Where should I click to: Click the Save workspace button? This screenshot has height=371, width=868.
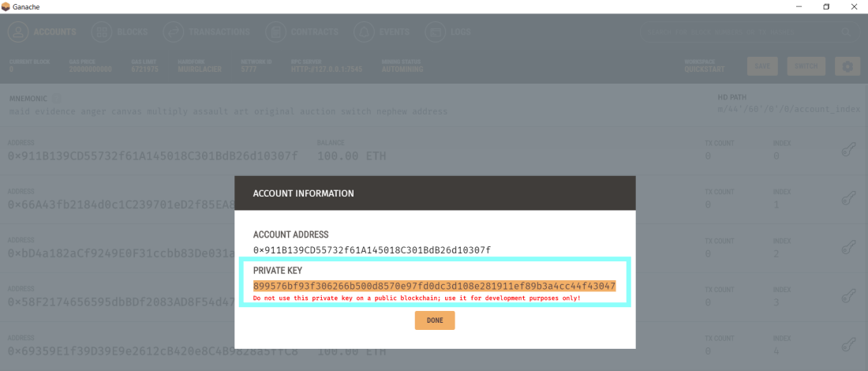coord(761,66)
